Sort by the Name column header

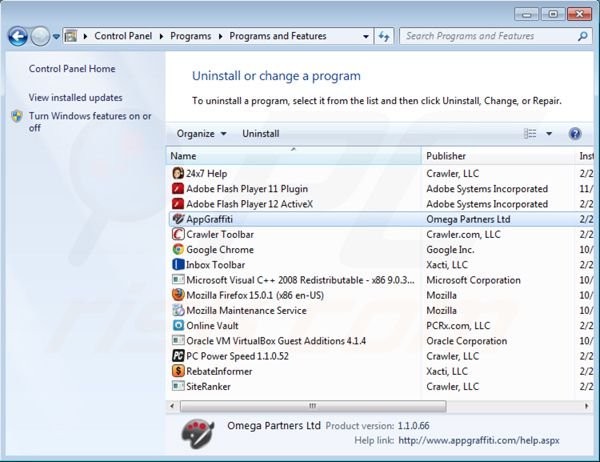pos(293,156)
